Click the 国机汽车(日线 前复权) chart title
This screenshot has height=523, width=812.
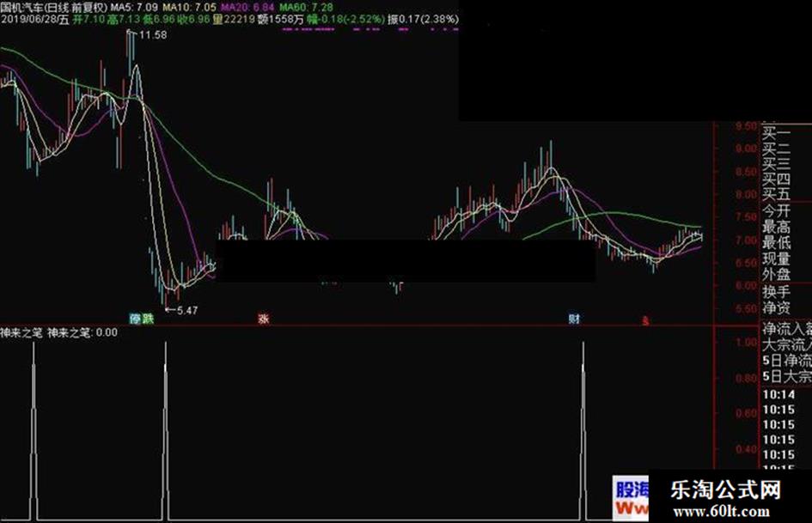pyautogui.click(x=54, y=7)
